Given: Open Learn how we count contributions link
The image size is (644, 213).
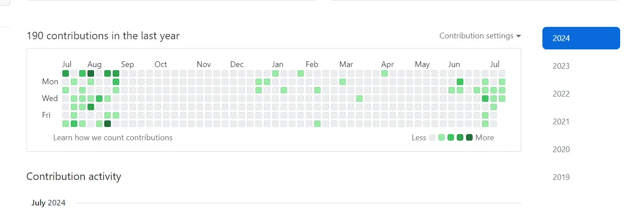Looking at the screenshot, I should pos(113,138).
